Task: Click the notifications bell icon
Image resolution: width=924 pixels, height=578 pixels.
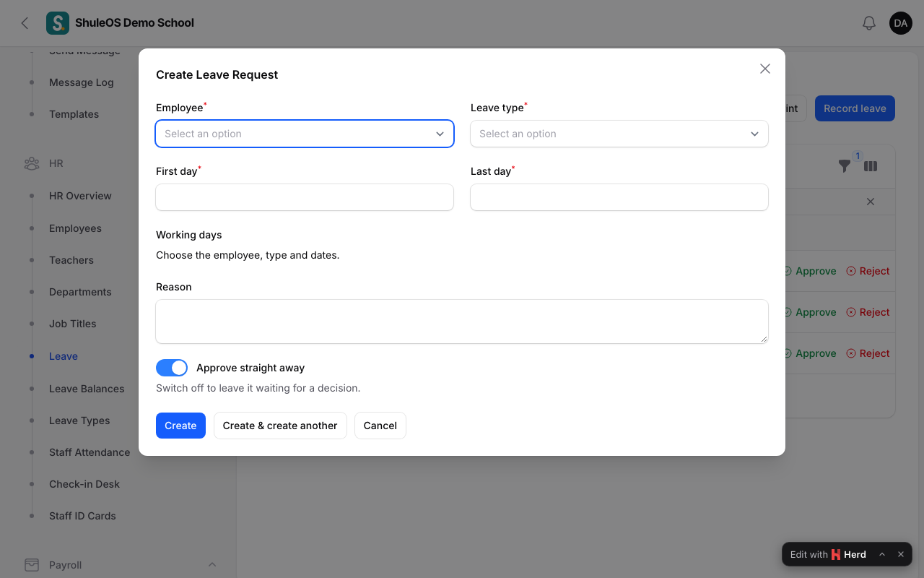Action: (x=869, y=23)
